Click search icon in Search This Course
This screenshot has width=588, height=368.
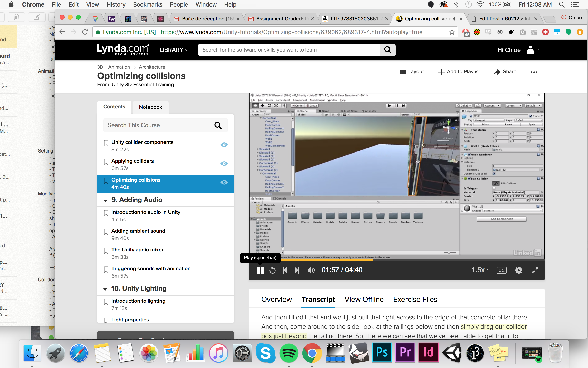pos(218,125)
